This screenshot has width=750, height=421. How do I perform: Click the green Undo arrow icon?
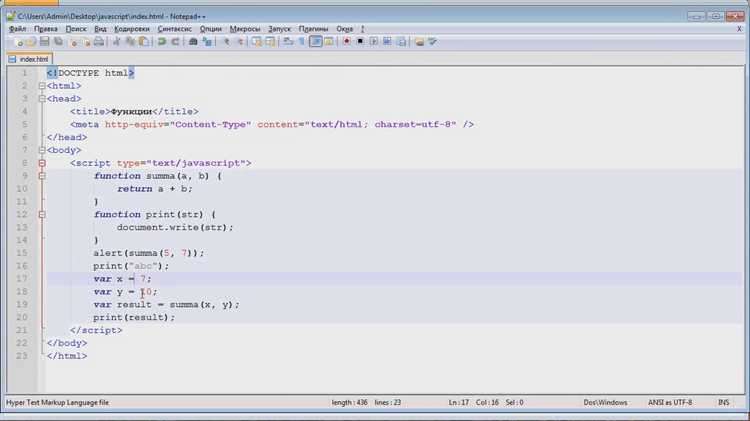(x=162, y=42)
